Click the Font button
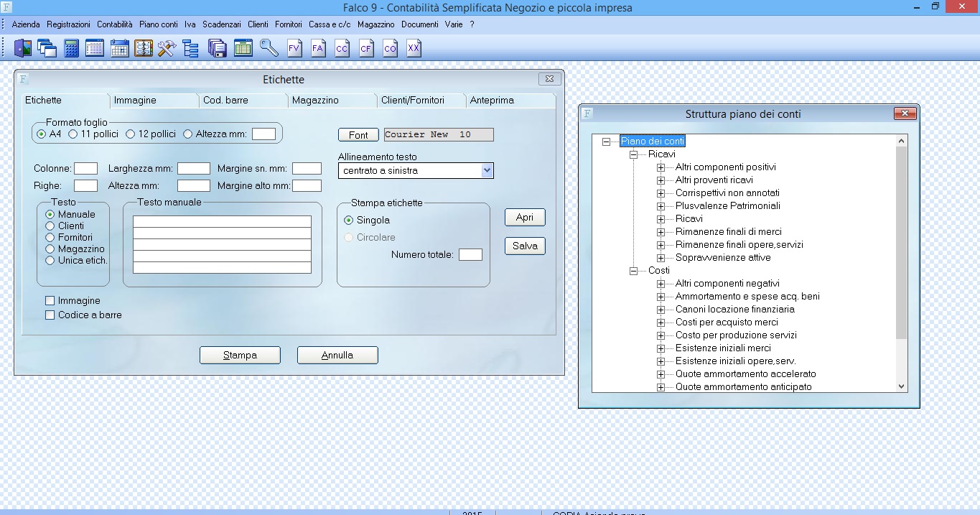980x515 pixels. pyautogui.click(x=358, y=135)
